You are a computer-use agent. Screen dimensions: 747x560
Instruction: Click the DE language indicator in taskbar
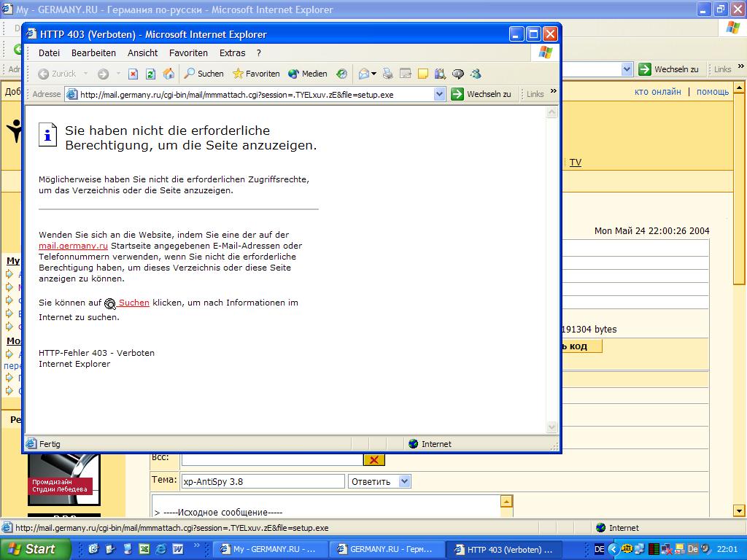[x=600, y=549]
